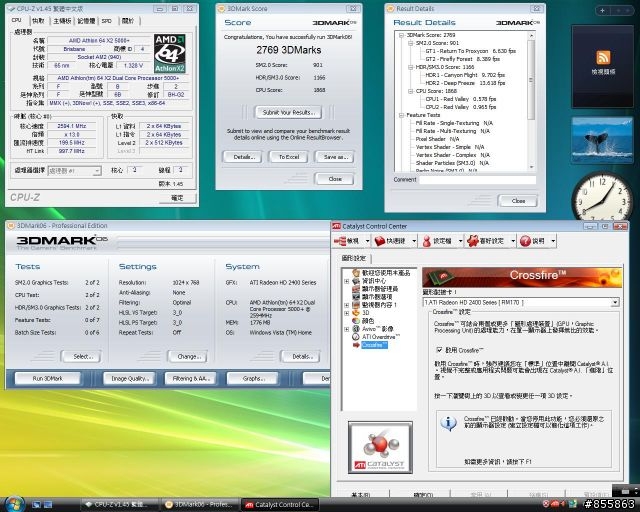Open the 設定檔 toolbar dropdown arrow
Screen dimensions: 640x512
[460, 241]
